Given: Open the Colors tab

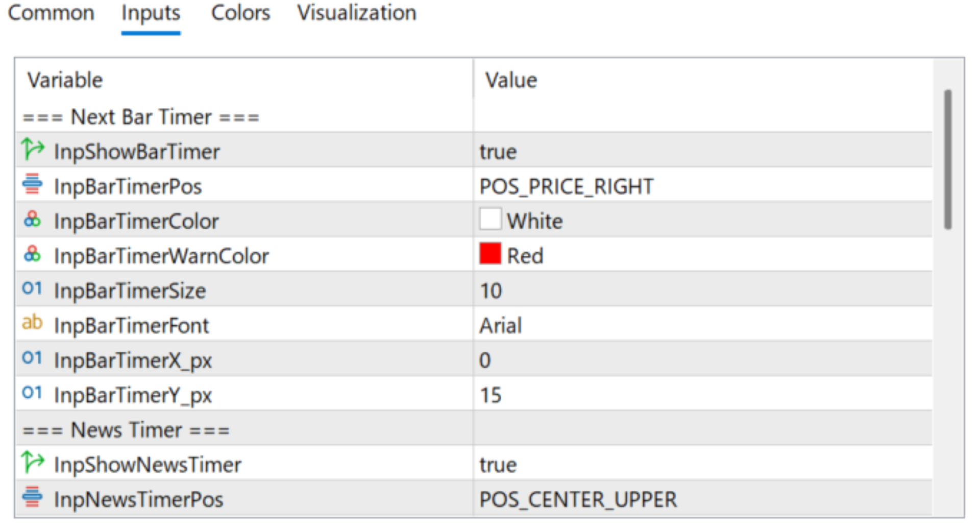Looking at the screenshot, I should 240,13.
